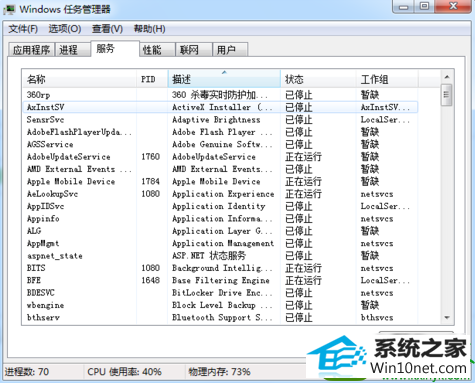Sort by the 描述 column header
Viewport: 475px width, 383px height.
224,79
